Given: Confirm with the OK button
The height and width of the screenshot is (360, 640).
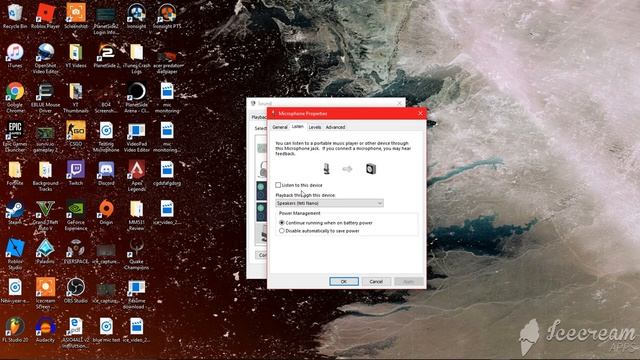Looking at the screenshot, I should 344,282.
